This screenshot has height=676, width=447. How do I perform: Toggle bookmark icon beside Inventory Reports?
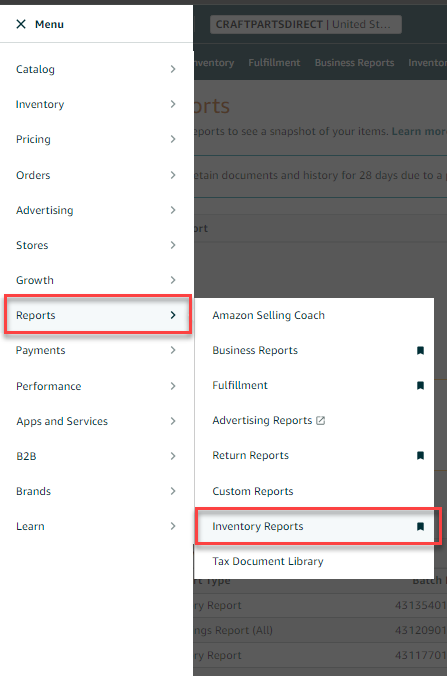[x=420, y=526]
